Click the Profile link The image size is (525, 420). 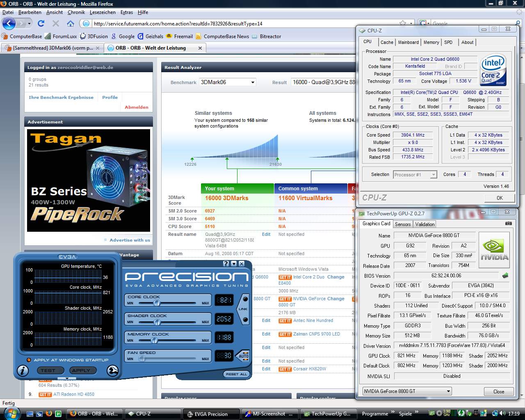(x=110, y=97)
